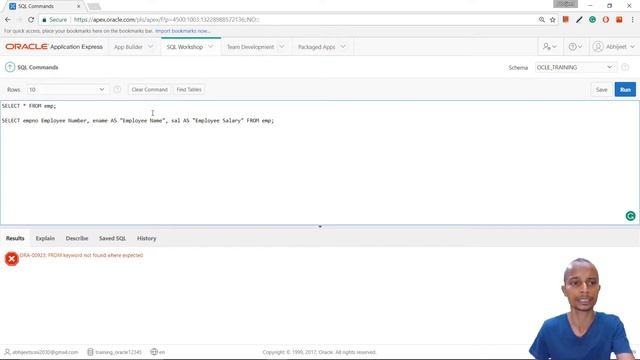Click the help icon beside the Schema selector

625,67
